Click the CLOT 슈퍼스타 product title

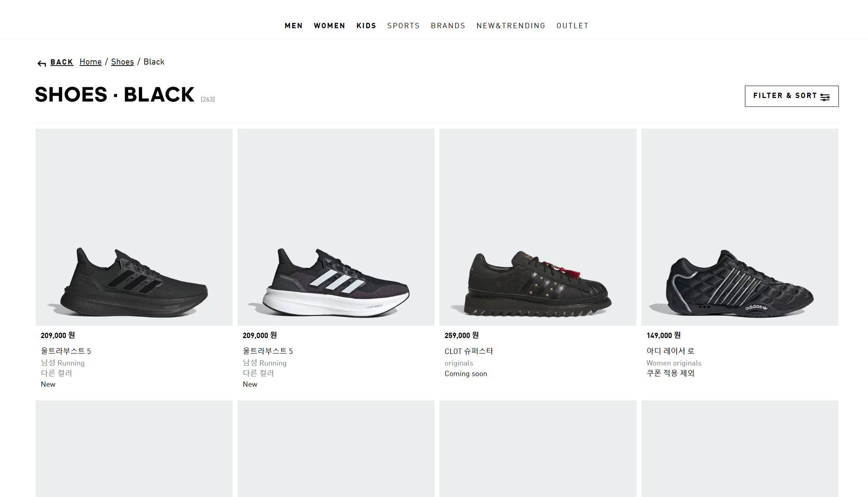(x=469, y=351)
